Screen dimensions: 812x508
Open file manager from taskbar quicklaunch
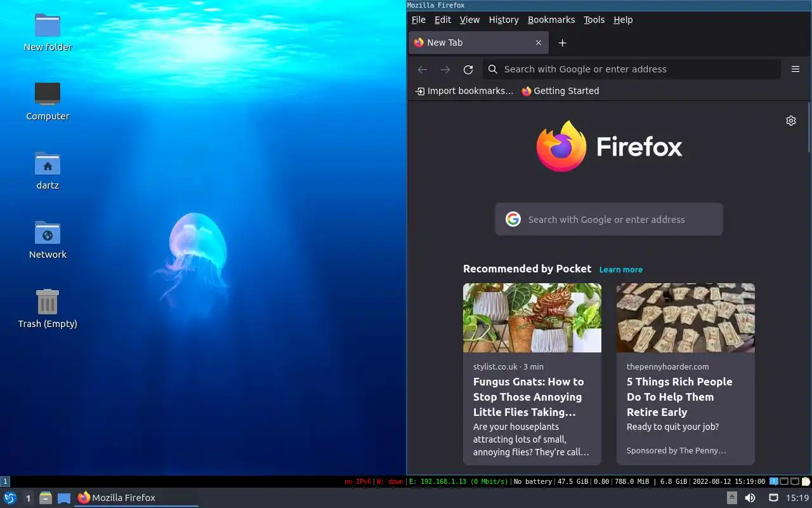point(46,498)
